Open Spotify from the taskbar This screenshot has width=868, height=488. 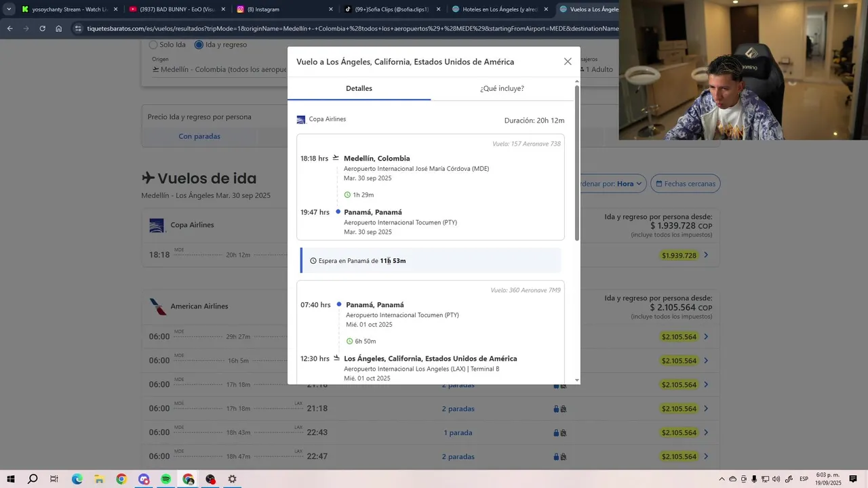[x=166, y=479]
